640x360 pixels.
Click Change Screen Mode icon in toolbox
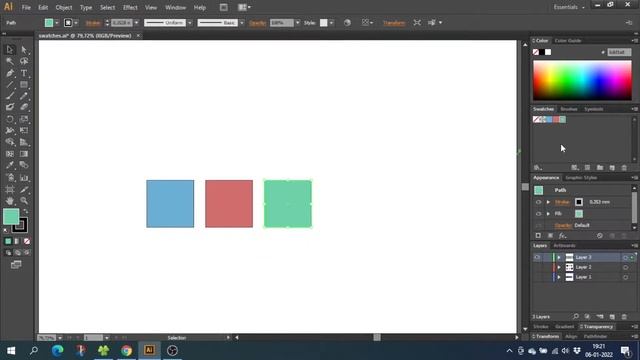pos(16,265)
